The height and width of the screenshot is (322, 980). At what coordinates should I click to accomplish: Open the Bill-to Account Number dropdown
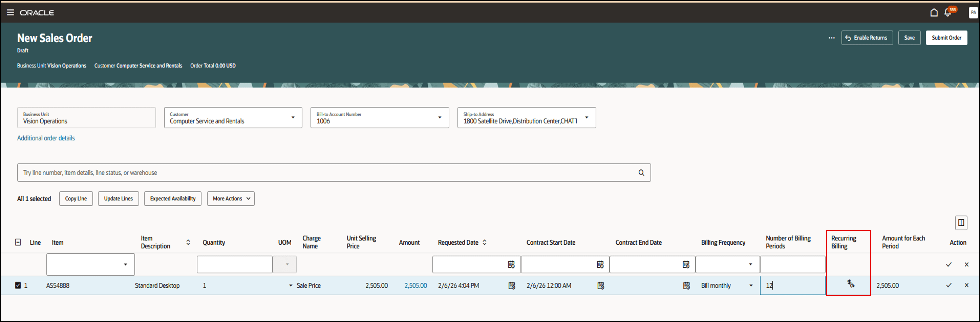click(x=439, y=117)
